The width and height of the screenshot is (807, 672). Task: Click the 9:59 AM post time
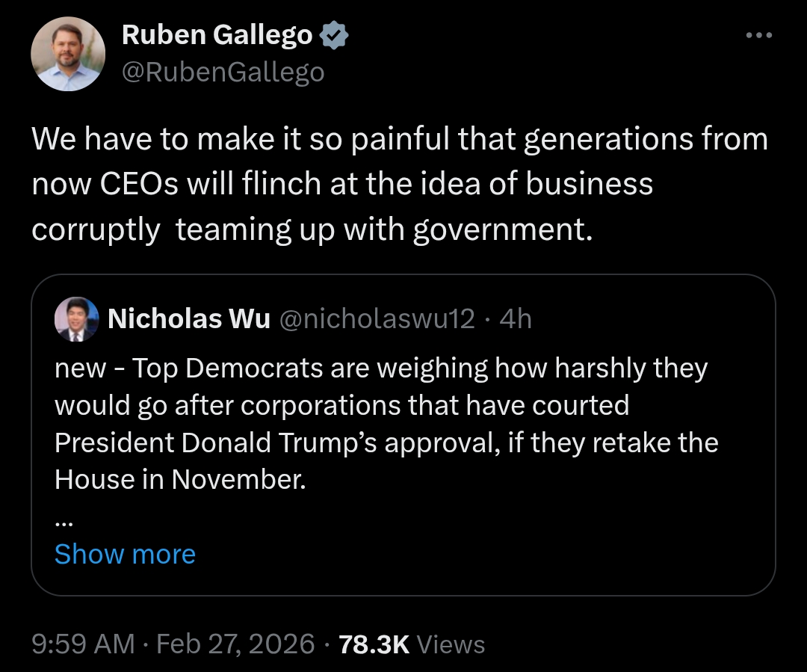point(84,644)
